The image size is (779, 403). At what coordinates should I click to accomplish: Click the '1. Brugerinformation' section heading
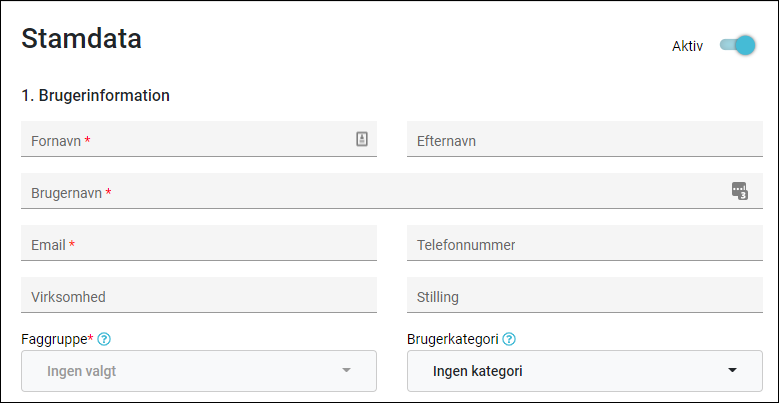point(95,95)
